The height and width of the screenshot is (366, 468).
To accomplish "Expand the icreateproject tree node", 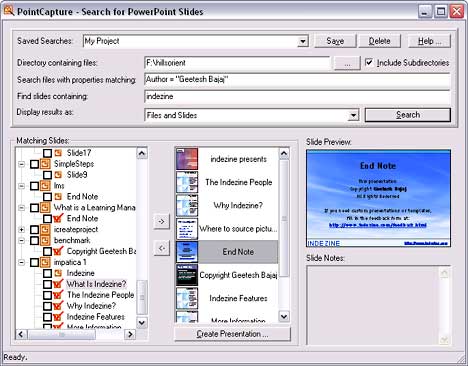I will 22,230.
